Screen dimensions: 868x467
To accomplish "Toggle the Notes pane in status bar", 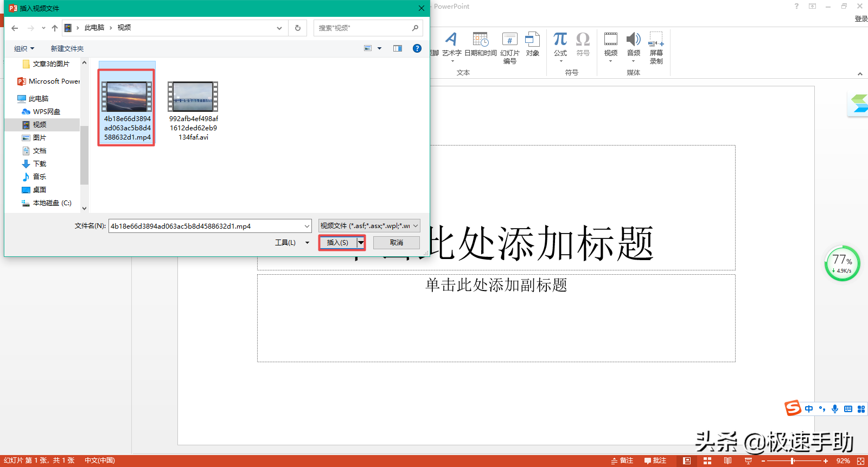I will [x=622, y=460].
